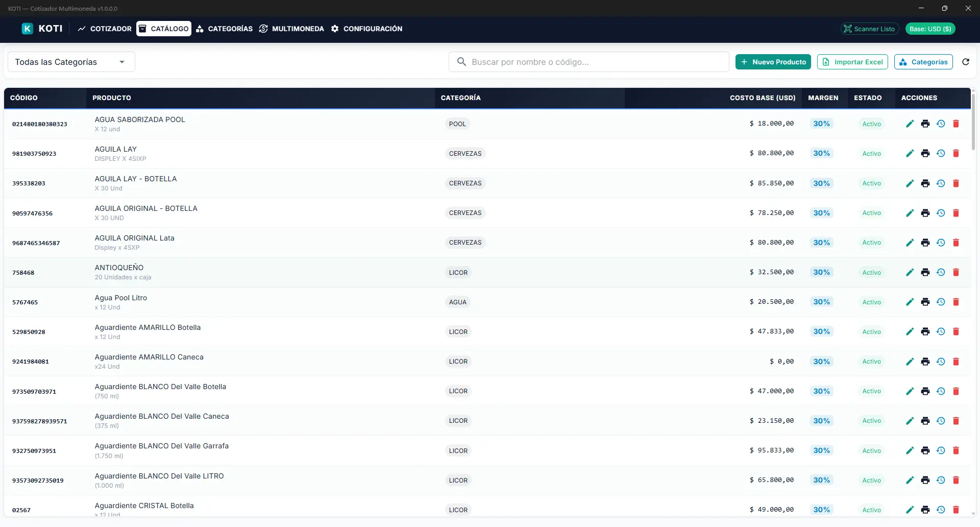Click the Base: USD ($) badge
Image resolution: width=980 pixels, height=527 pixels.
[930, 29]
